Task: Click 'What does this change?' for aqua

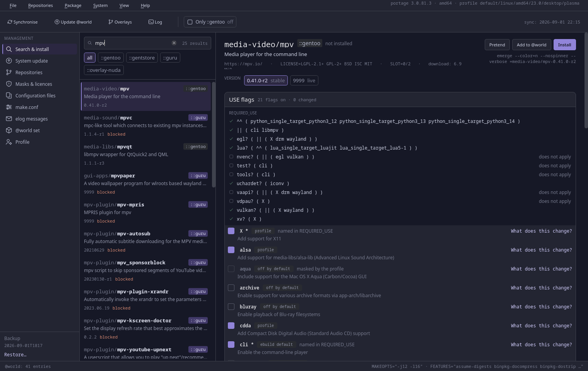Action: click(x=541, y=269)
